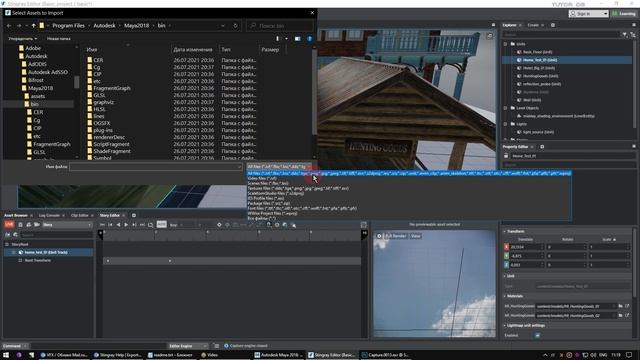The image size is (640, 360).
Task: Open the Organize menu in dialog
Action: tap(22, 39)
